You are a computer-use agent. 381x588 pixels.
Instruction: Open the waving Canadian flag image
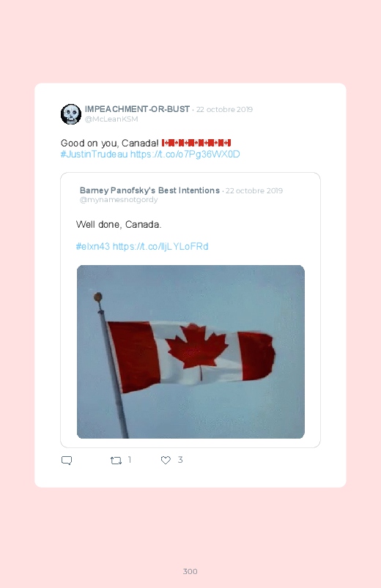190,351
